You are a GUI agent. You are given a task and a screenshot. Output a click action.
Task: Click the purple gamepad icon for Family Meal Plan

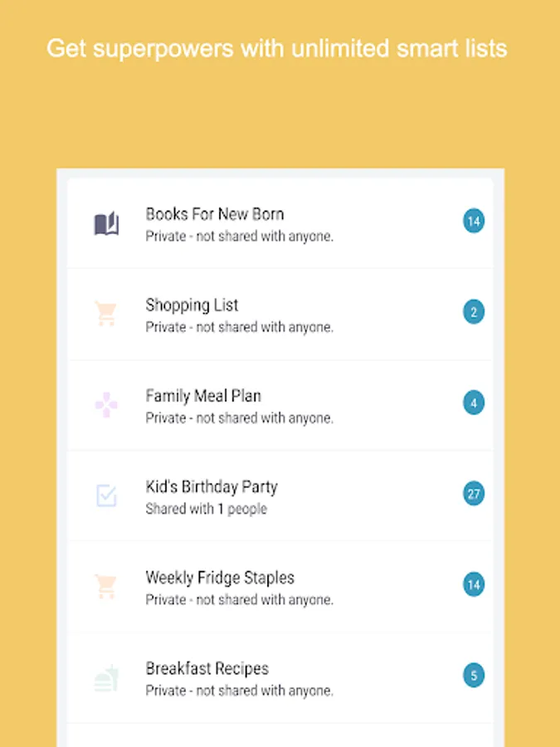pos(106,405)
